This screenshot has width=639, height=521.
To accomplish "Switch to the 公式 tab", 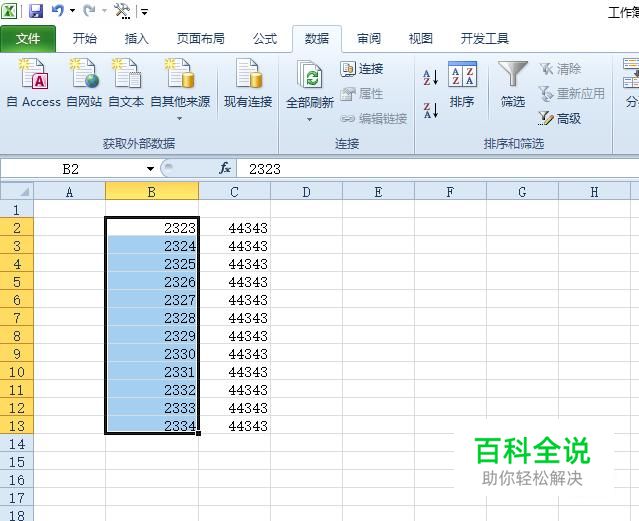I will coord(264,39).
